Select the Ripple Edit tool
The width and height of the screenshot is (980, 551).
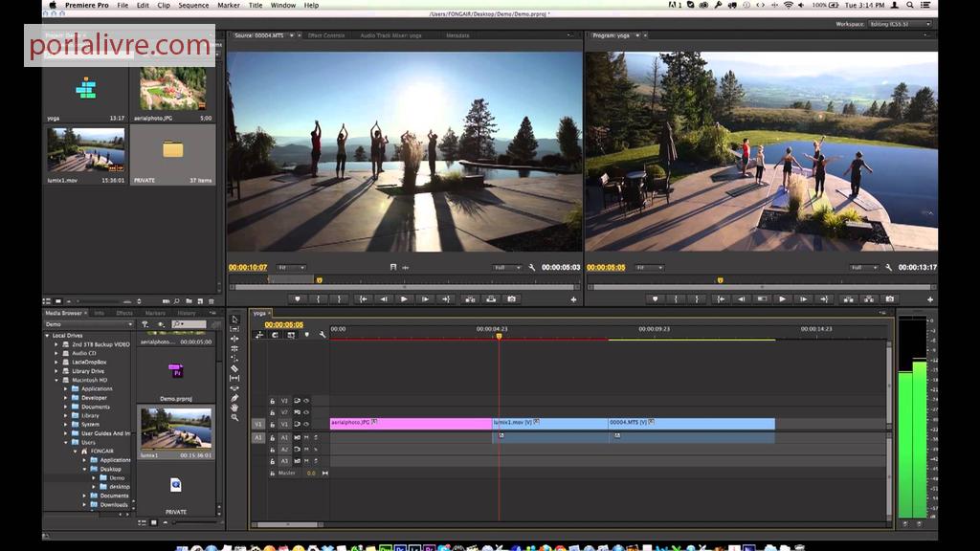(x=235, y=340)
